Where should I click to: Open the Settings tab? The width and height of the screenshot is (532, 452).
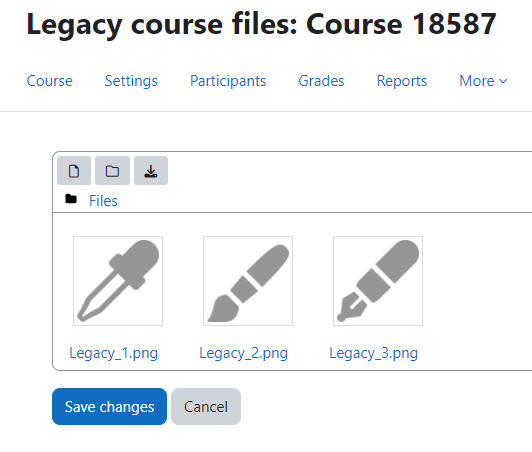pyautogui.click(x=131, y=81)
